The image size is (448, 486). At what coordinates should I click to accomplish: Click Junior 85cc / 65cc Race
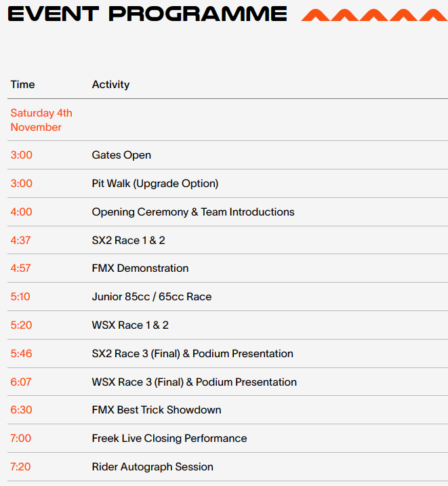pos(152,297)
